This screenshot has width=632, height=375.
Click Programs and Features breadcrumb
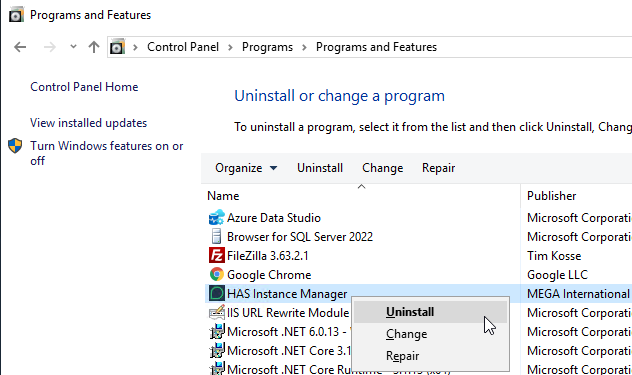click(x=376, y=47)
